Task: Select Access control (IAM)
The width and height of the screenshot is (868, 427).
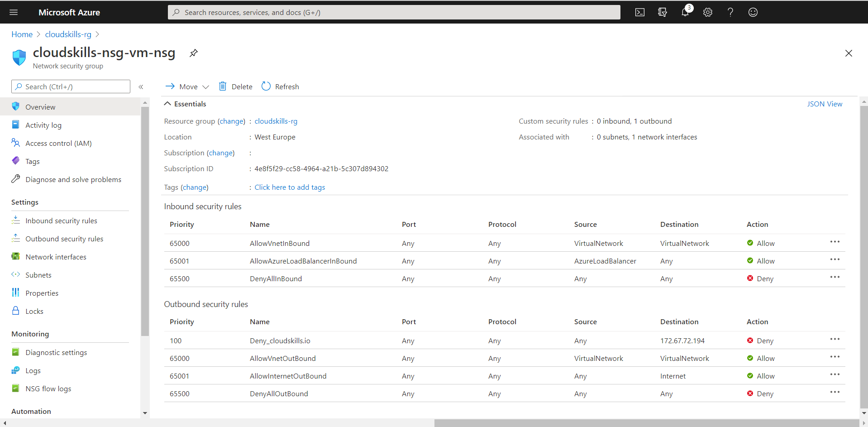Action: (58, 143)
